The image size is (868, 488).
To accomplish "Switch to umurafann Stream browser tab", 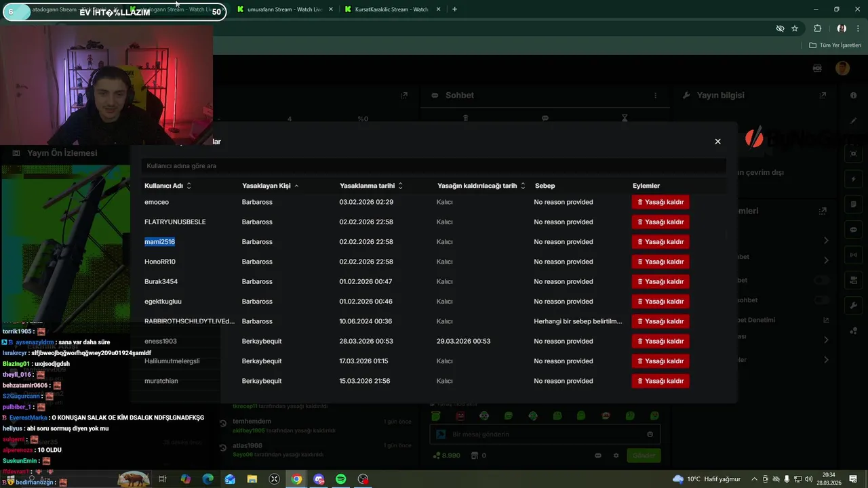I will click(x=284, y=9).
